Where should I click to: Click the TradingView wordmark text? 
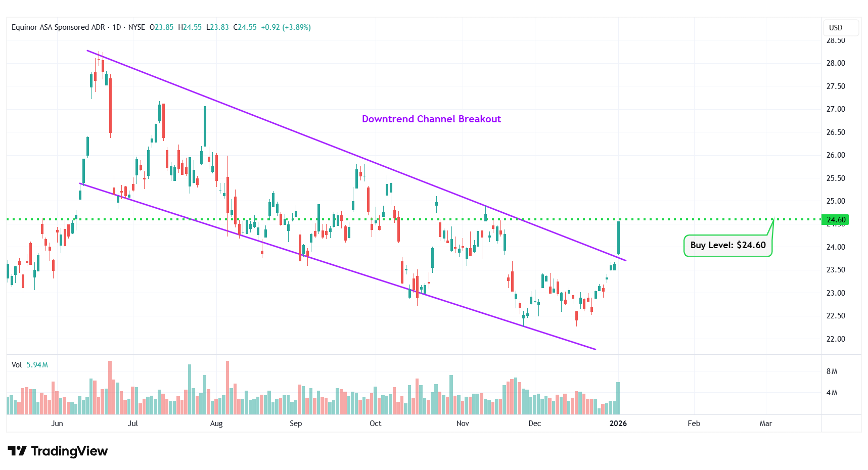[x=69, y=451]
